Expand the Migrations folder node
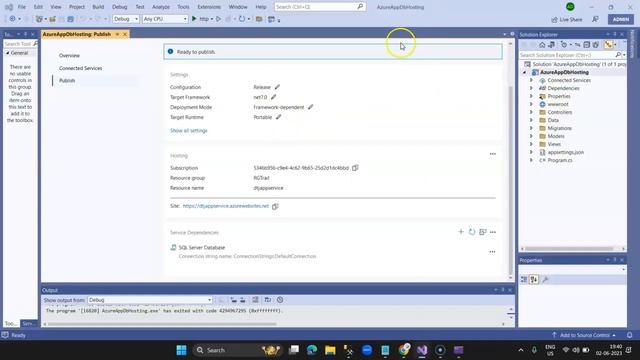Image resolution: width=640 pixels, height=360 pixels. tap(531, 128)
